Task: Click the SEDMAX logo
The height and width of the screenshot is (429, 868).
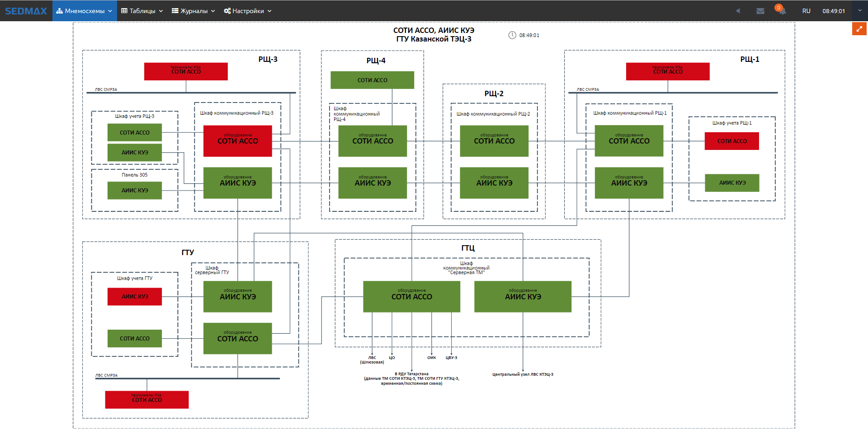Action: (x=26, y=11)
